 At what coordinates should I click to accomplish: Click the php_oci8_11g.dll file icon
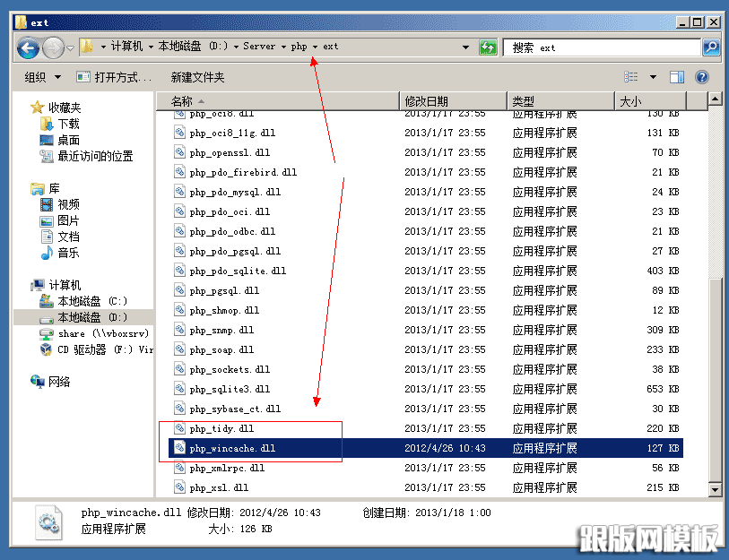click(x=179, y=133)
